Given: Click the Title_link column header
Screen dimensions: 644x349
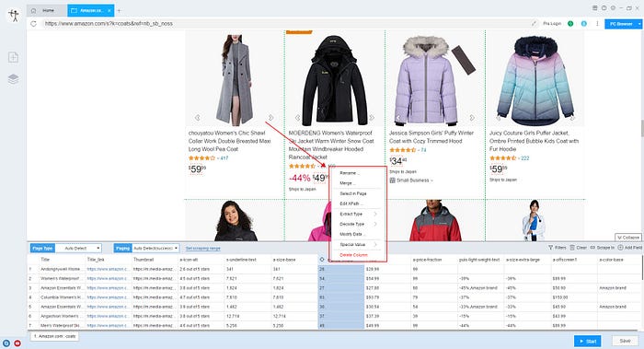Looking at the screenshot, I should click(96, 260).
